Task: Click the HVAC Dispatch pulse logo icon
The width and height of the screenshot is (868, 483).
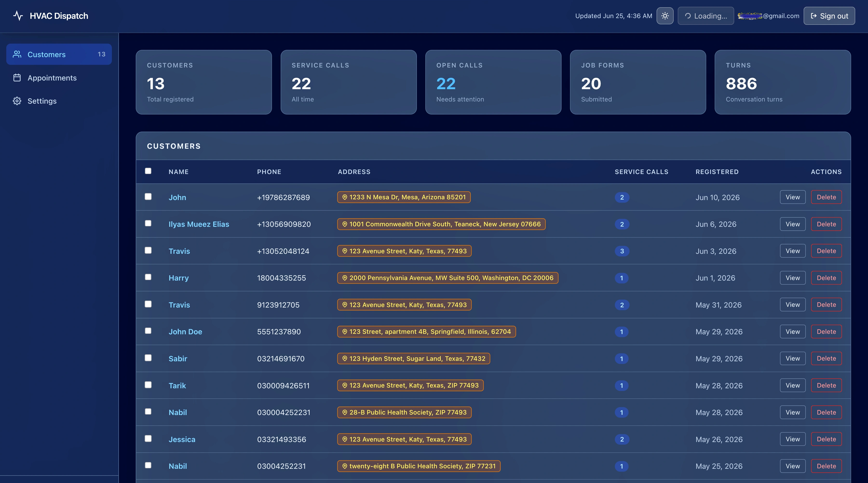Action: click(18, 16)
